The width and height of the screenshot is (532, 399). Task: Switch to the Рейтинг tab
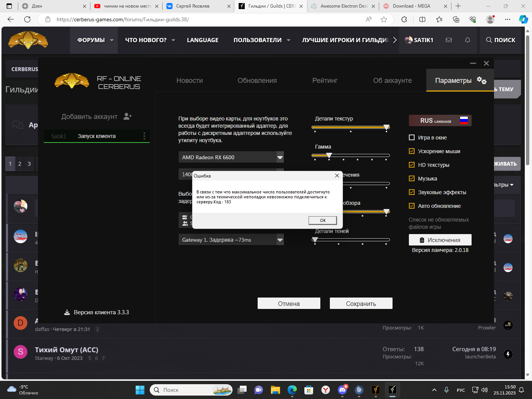click(x=325, y=81)
